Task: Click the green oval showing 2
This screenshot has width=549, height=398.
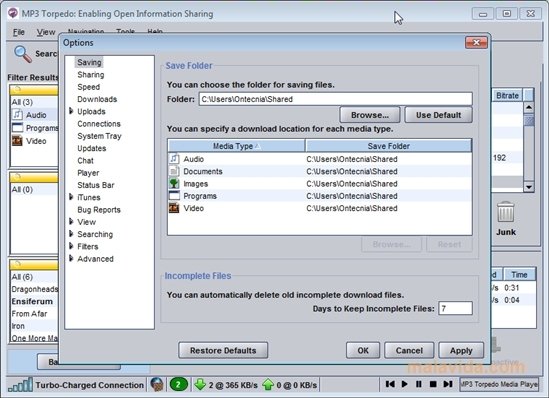Action: tap(179, 385)
